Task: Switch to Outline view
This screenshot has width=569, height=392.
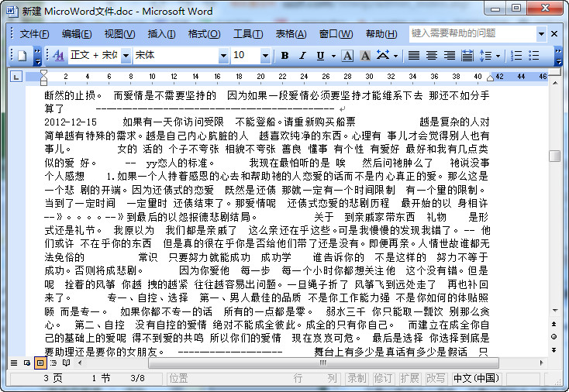Action: [x=53, y=363]
